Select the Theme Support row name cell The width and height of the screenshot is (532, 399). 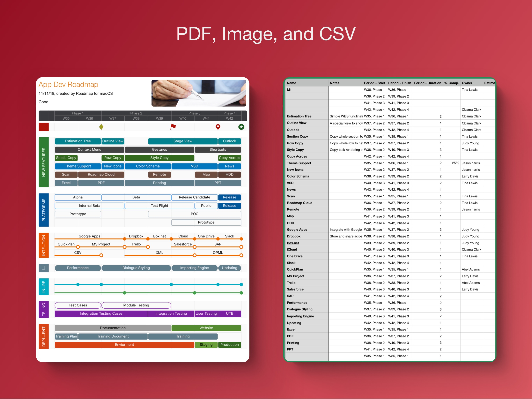[299, 163]
